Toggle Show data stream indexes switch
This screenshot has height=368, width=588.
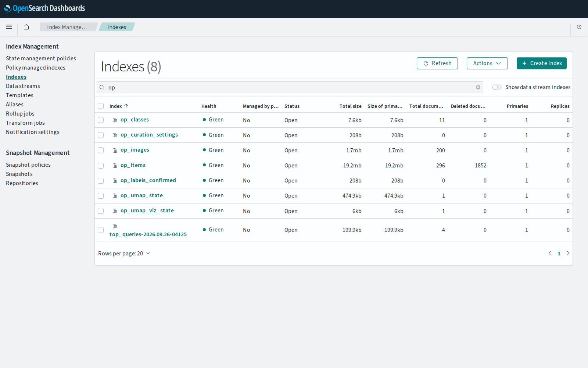[497, 87]
